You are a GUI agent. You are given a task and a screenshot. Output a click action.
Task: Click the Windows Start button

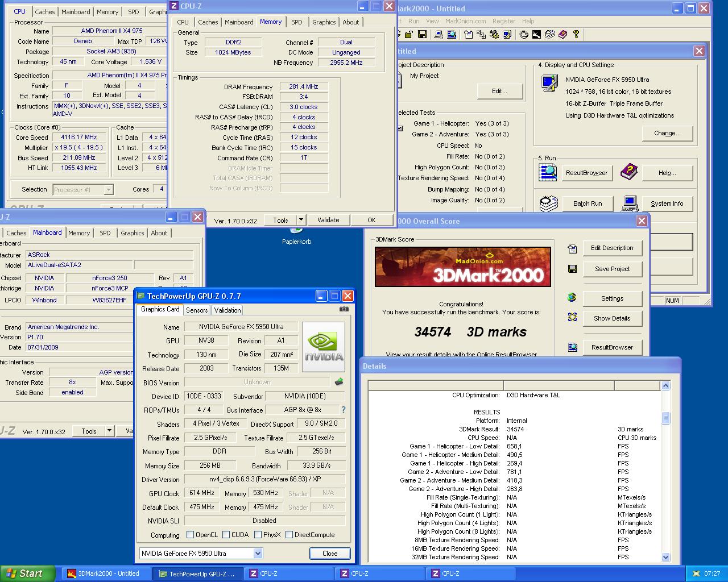click(x=28, y=573)
